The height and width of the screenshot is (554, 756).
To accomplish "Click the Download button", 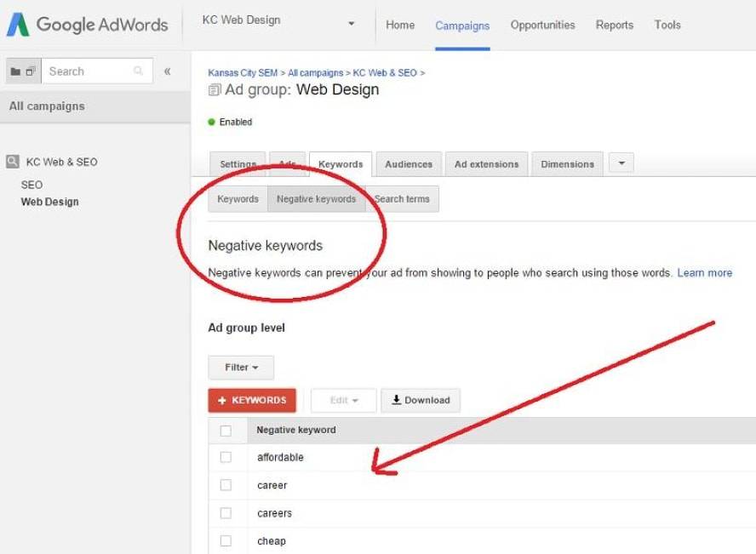I will [x=421, y=400].
